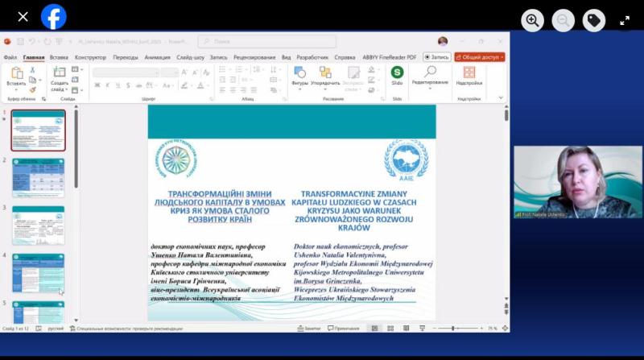Select slide 2 thumbnail in the panel
Viewport: 644px width, 360px height.
39,176
